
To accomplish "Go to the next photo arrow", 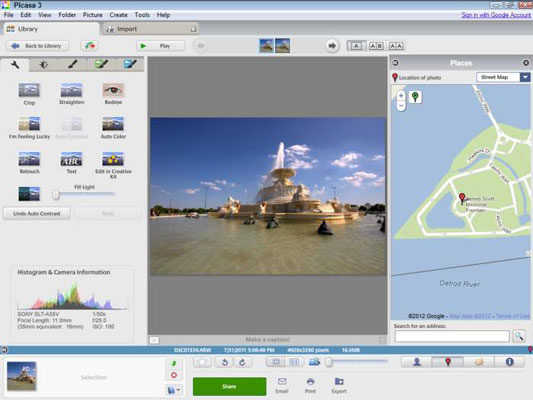I will tap(332, 46).
